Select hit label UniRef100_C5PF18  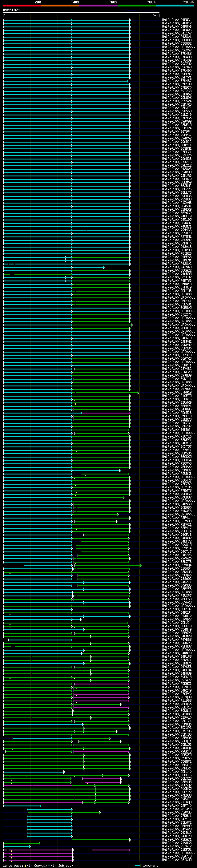pos(177,416)
